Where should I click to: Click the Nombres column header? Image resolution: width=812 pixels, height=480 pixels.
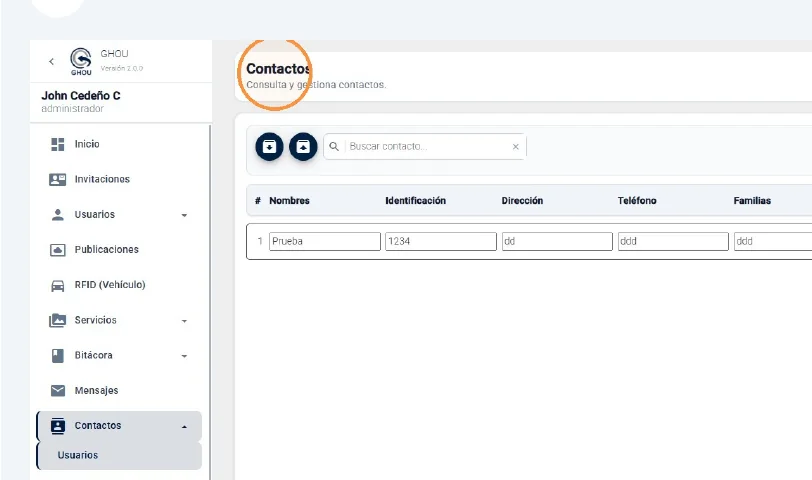[x=289, y=201]
